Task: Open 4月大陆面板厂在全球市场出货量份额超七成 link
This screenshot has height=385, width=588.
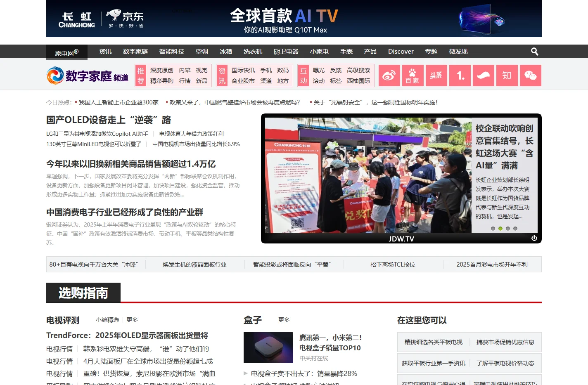Action: click(x=148, y=361)
